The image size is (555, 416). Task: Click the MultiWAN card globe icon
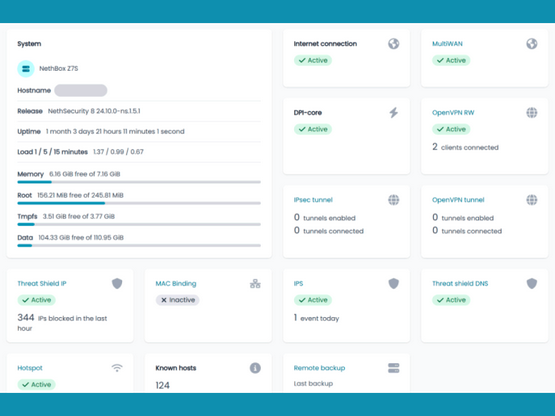(531, 44)
